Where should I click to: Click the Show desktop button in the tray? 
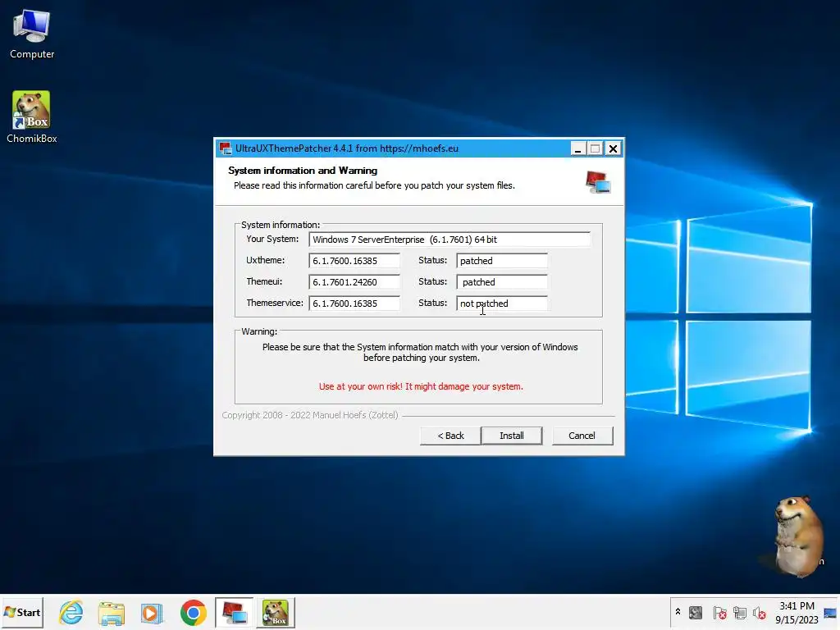[831, 612]
